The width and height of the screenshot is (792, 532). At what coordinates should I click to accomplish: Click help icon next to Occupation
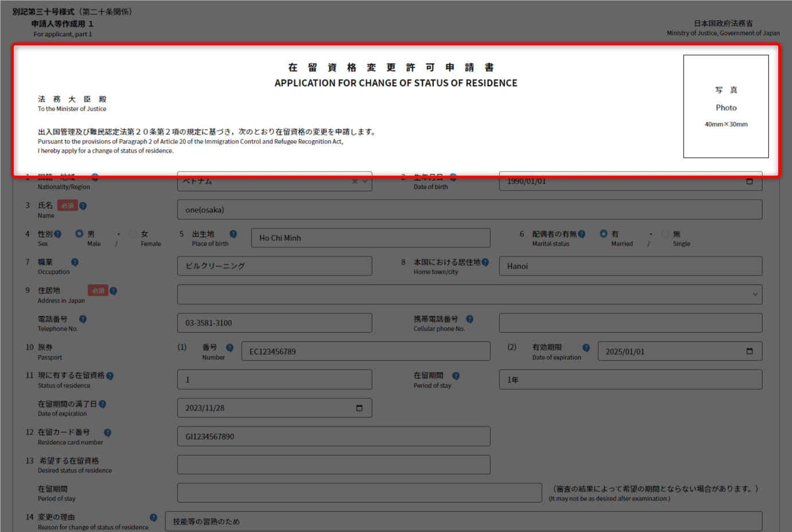click(75, 262)
